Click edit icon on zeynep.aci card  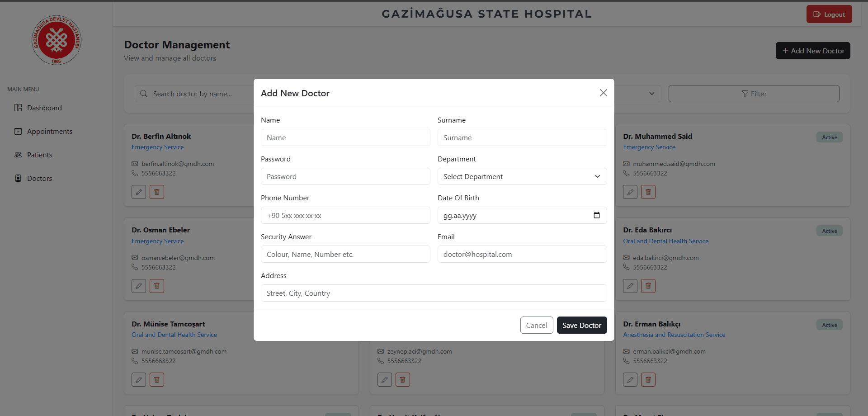[x=385, y=380]
